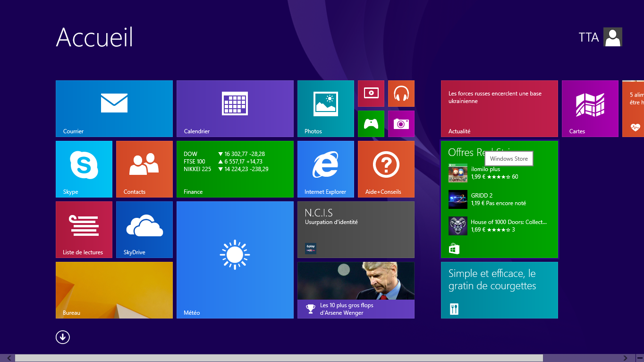Image resolution: width=644 pixels, height=362 pixels.
Task: Click the TTA user account picture
Action: pos(613,37)
